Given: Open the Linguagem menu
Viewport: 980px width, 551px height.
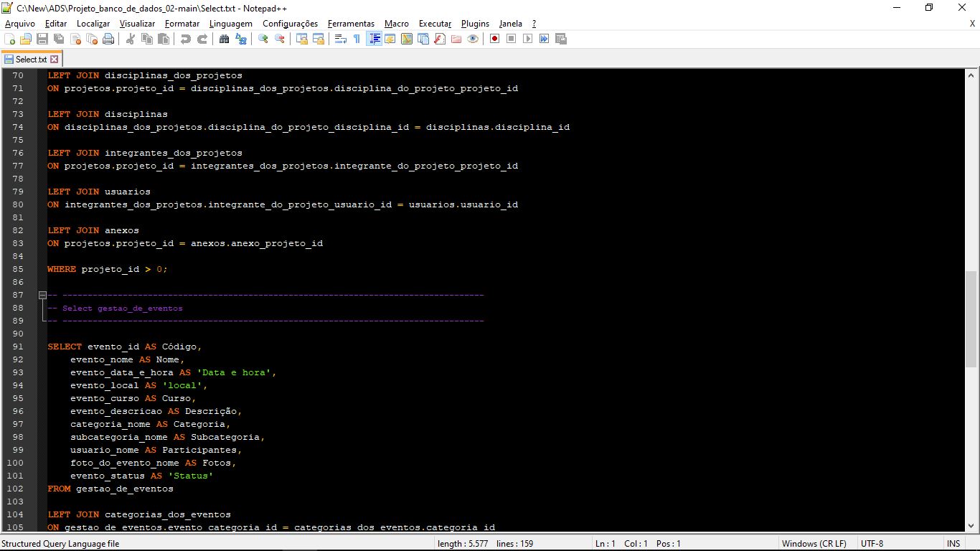Looking at the screenshot, I should pyautogui.click(x=231, y=24).
